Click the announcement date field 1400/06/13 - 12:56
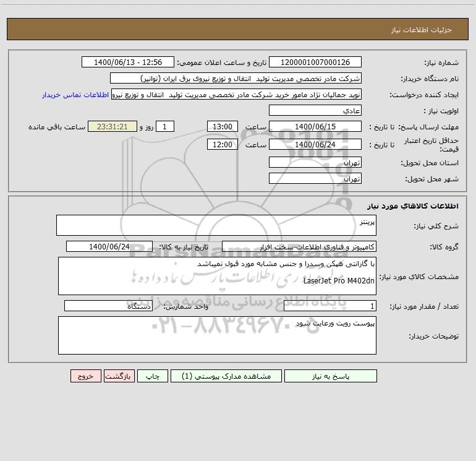476x461 pixels. 128,62
